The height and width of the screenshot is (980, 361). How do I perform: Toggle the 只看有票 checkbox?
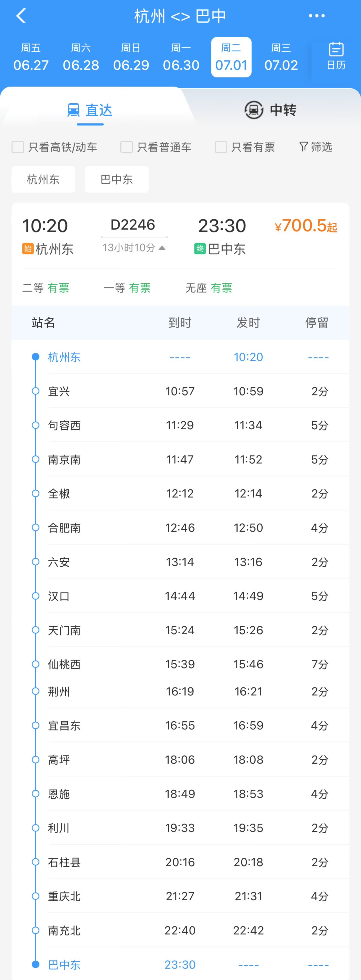click(x=221, y=147)
